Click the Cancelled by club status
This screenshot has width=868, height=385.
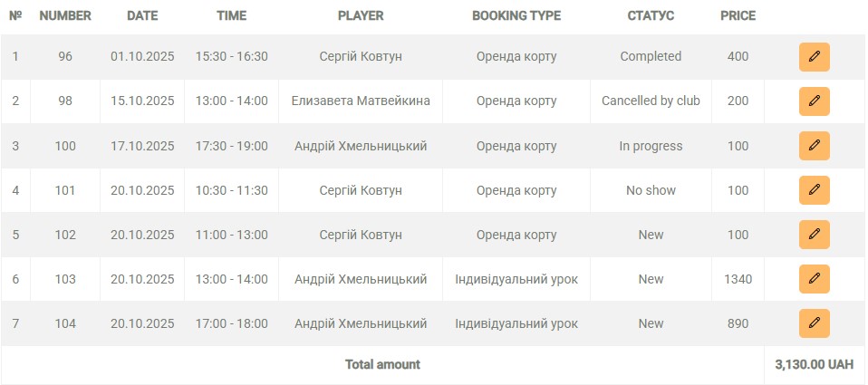point(651,101)
